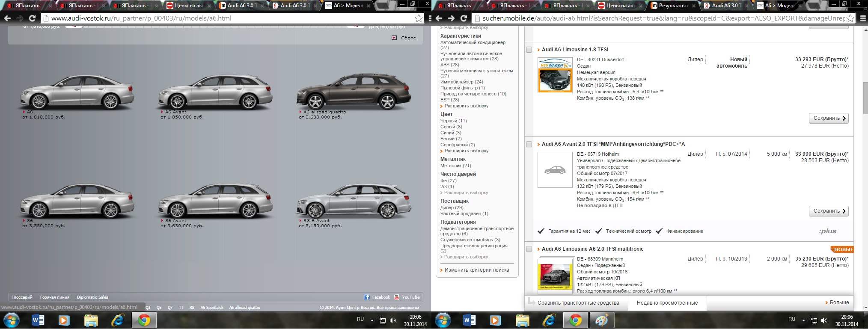Screen dimensions: 868x332
Task: Filter by Дилер (29) supplier
Action: 452,207
